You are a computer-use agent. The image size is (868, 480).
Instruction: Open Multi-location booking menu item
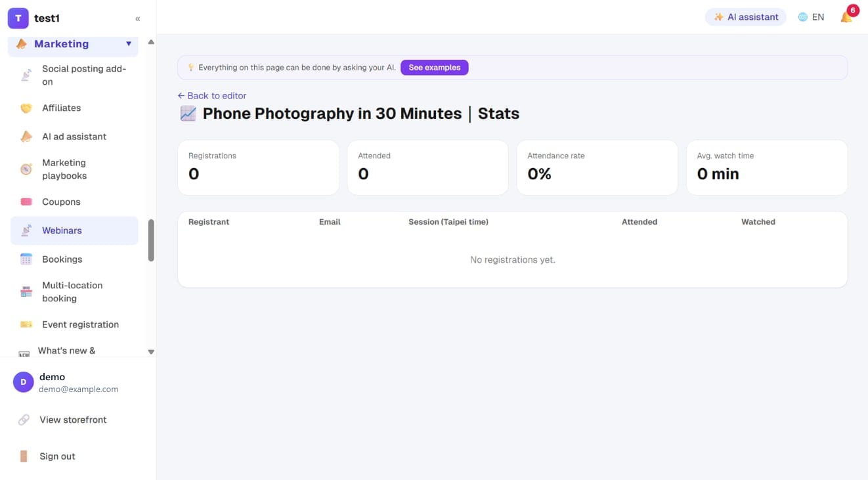(x=74, y=292)
